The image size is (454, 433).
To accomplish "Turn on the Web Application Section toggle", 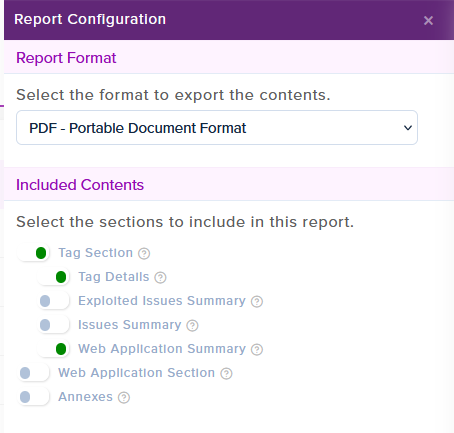I will pyautogui.click(x=33, y=373).
